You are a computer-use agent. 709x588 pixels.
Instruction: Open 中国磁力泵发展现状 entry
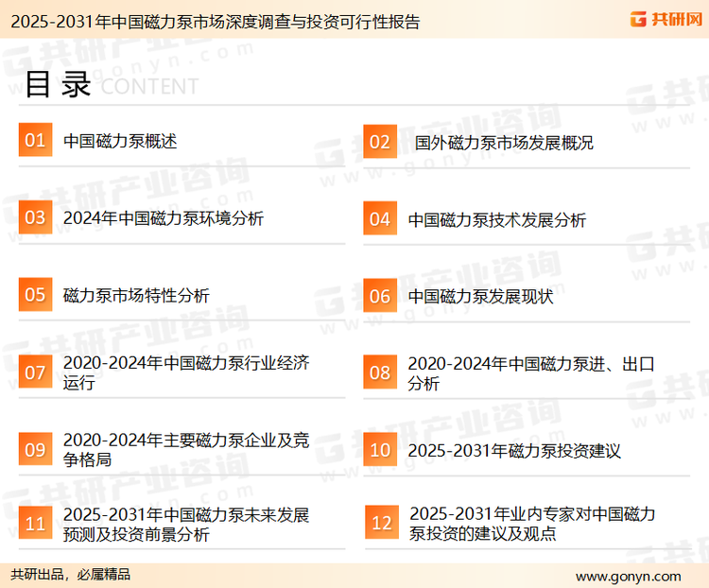pos(480,296)
